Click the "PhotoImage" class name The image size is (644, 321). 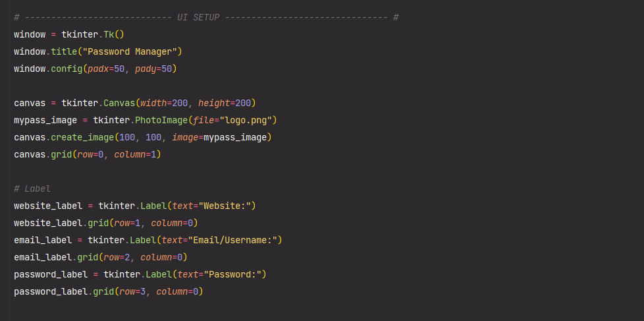point(161,121)
